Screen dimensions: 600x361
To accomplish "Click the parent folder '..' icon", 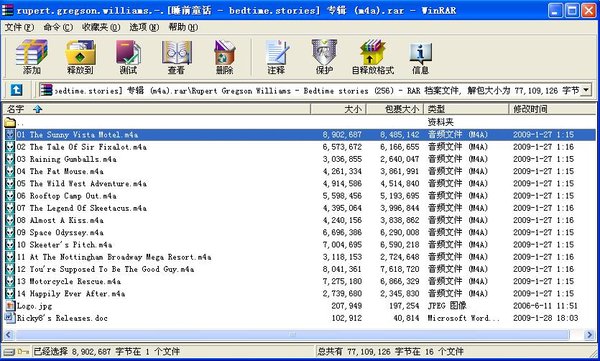I will point(10,123).
